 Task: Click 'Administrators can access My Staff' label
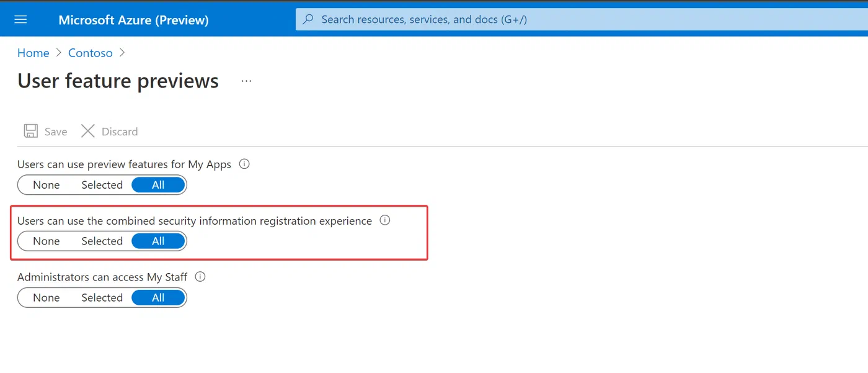(102, 277)
